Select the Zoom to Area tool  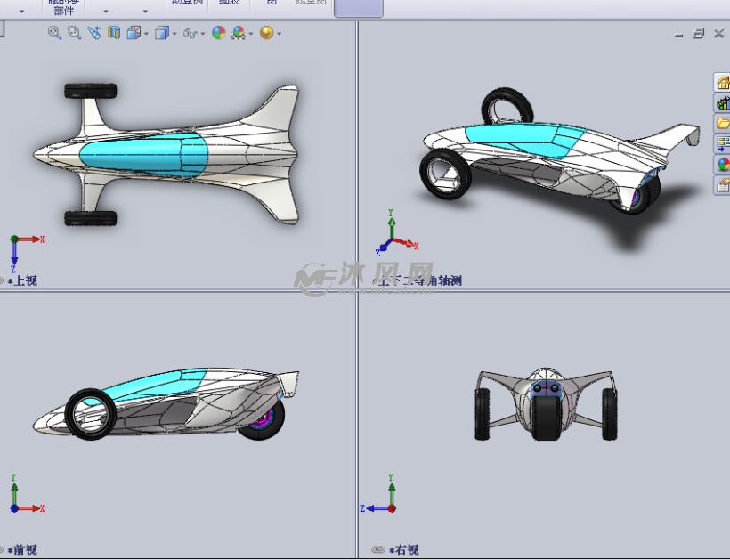coord(74,33)
